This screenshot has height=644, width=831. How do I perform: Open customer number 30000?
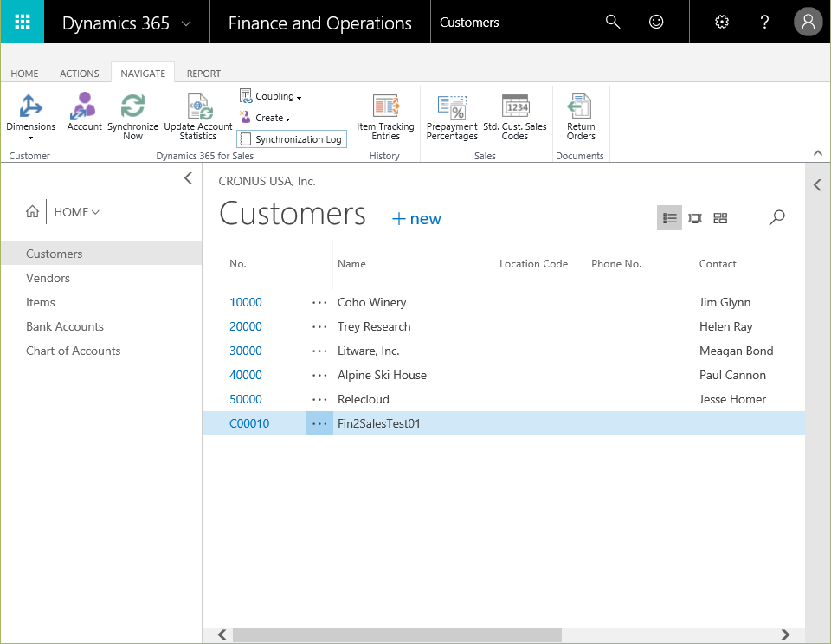[245, 351]
